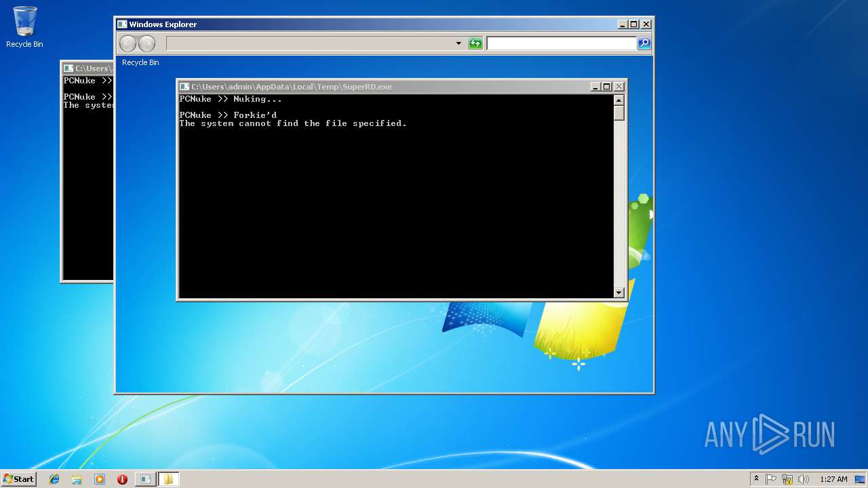Click the Back button in Windows Explorer
The height and width of the screenshot is (488, 868).
[127, 43]
